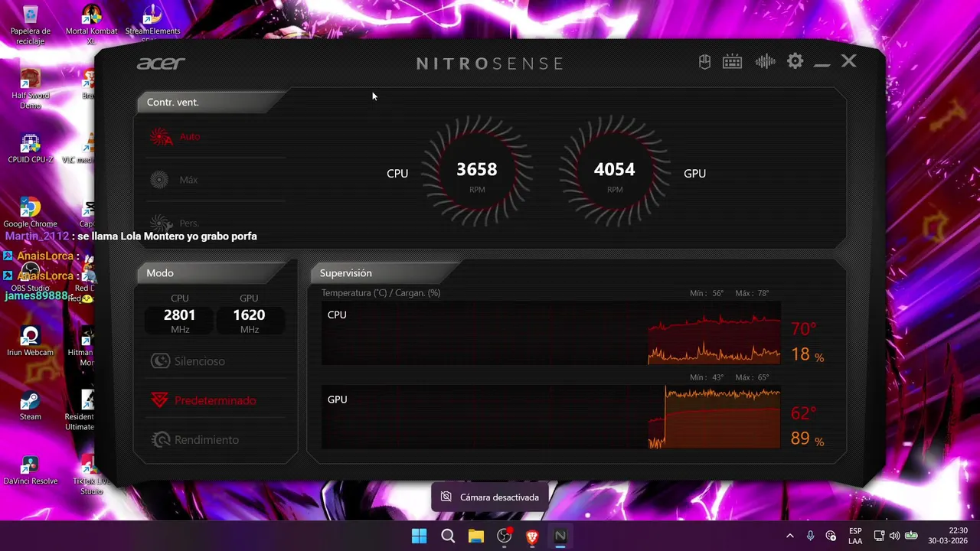Click the CPU 2801 MHz frequency value
The width and height of the screenshot is (980, 551).
pyautogui.click(x=180, y=315)
